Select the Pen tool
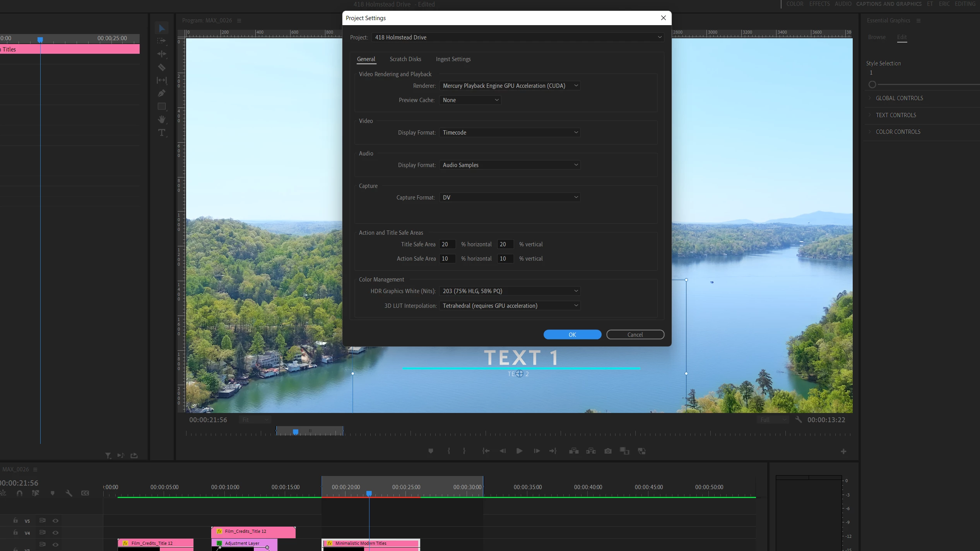Viewport: 980px width, 551px height. [x=162, y=93]
